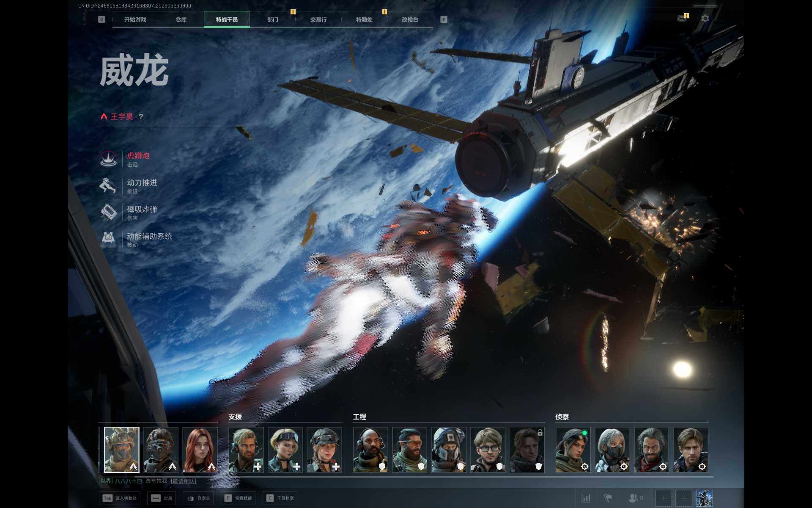Click the 侦察 category heading
The image size is (812, 508).
562,417
